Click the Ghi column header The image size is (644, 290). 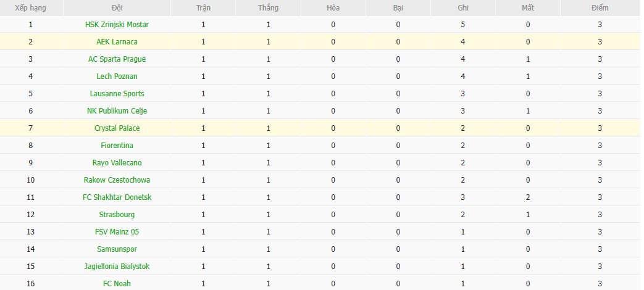[x=463, y=8]
